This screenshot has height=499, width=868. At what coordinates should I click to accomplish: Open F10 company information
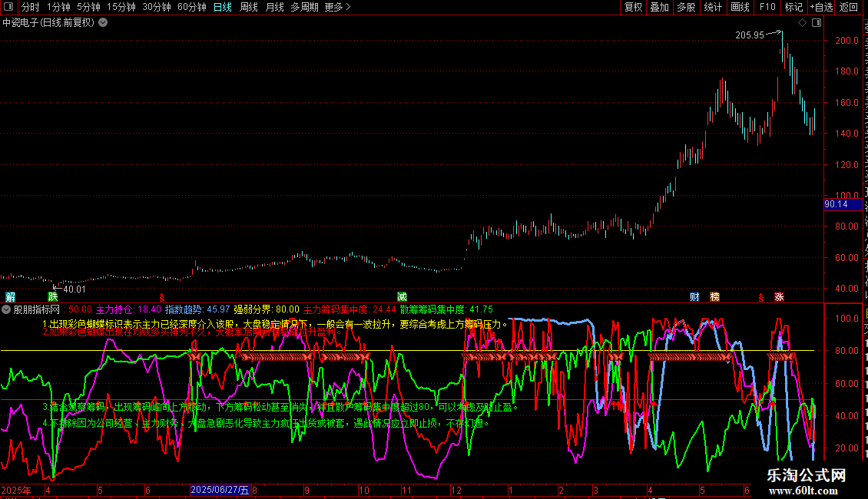pos(767,7)
